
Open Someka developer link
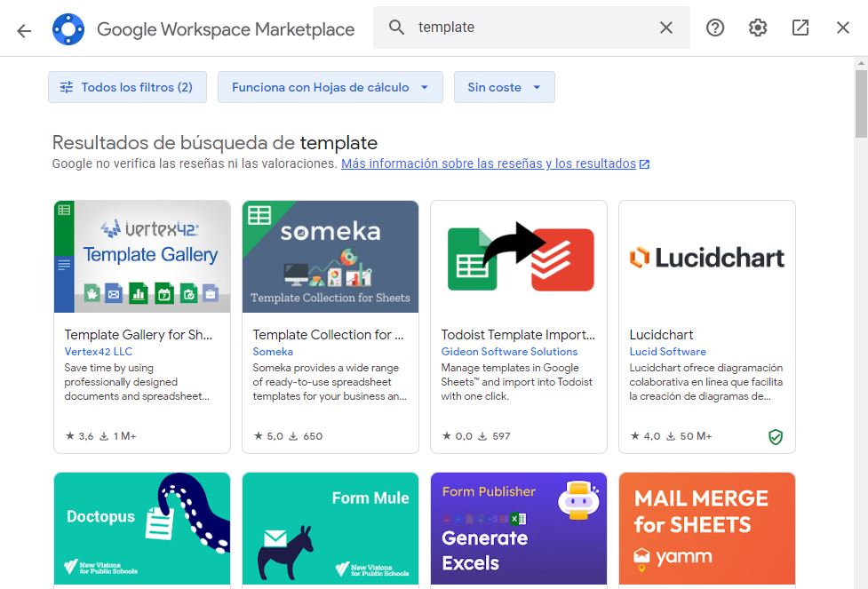point(273,352)
